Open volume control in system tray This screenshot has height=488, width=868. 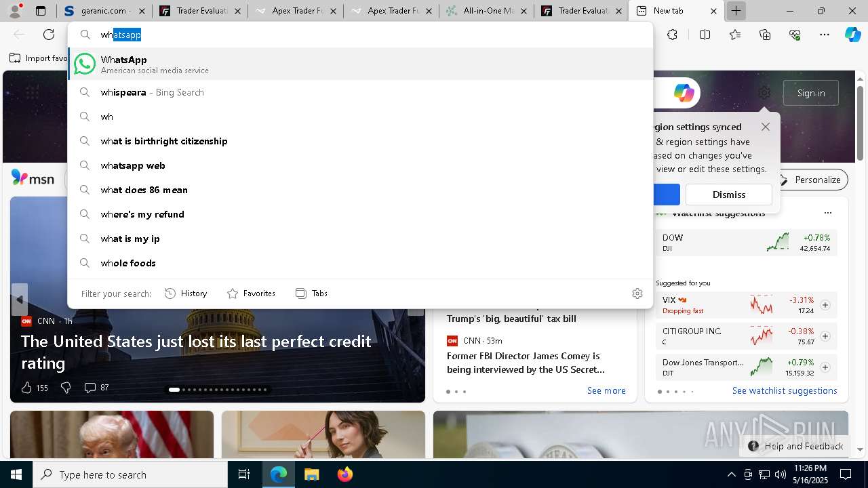[780, 474]
